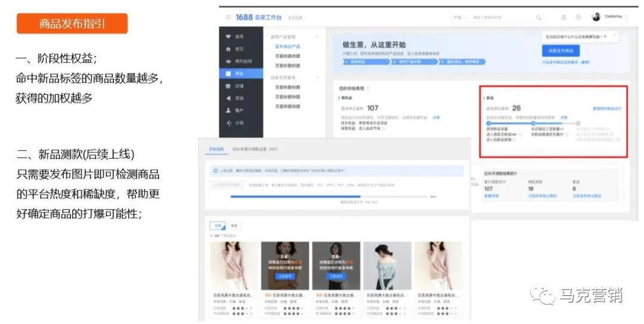Screen dimensions: 644x324
Task: Click step 2 arrow in the banner
Action: pos(414,61)
